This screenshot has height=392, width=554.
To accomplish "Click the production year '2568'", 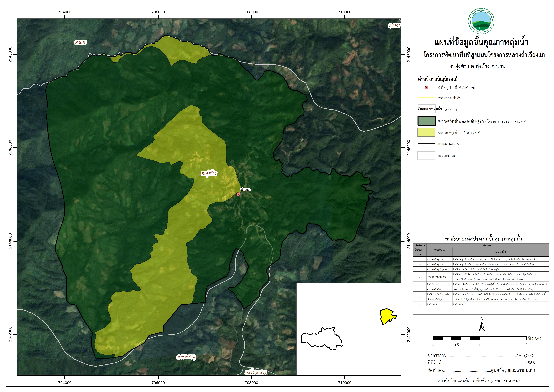I will pyautogui.click(x=530, y=363).
